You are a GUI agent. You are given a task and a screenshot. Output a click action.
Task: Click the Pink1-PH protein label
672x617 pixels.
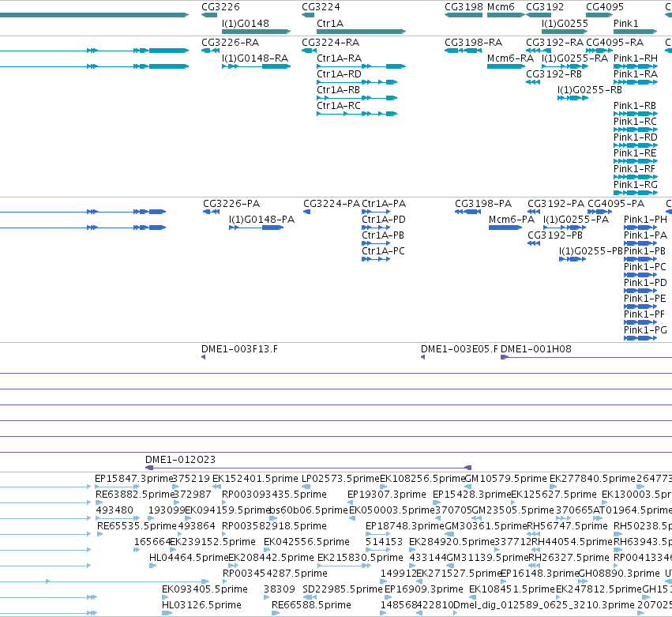click(x=645, y=220)
